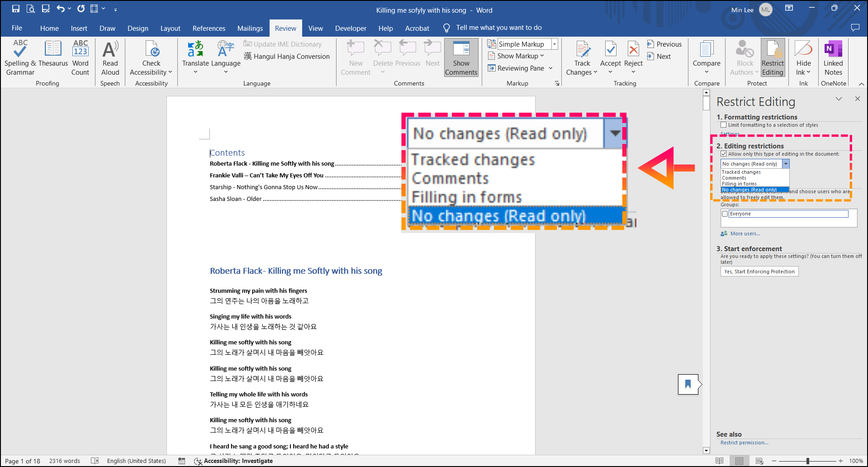Open the Simple Markup dropdown
This screenshot has height=467, width=868.
tap(554, 44)
